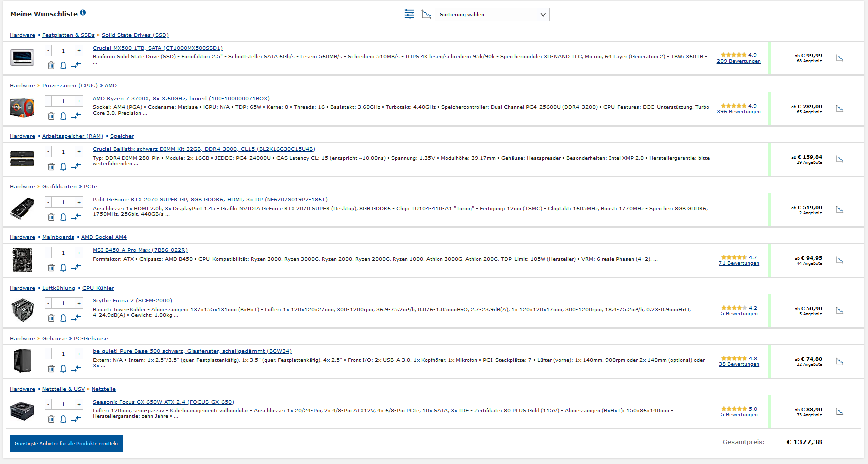This screenshot has height=464, width=868.
Task: Go to AMD Sockel AM4 breadcrumb
Action: point(104,237)
